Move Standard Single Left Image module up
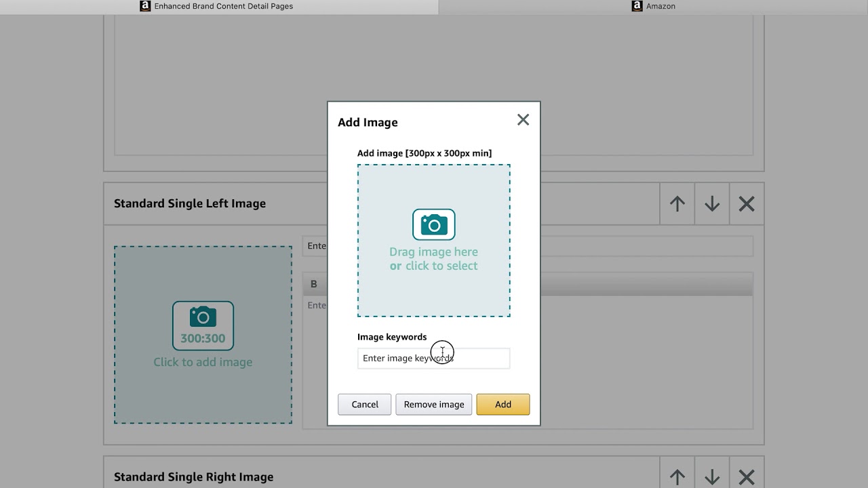The width and height of the screenshot is (868, 488). click(677, 203)
